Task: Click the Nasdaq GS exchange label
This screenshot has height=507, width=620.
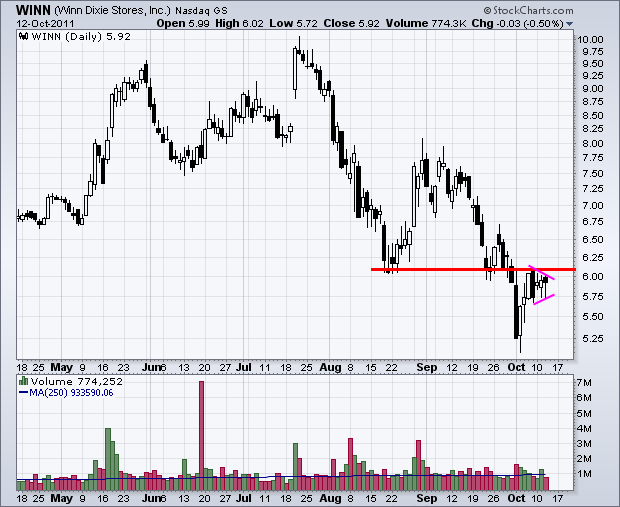Action: coord(201,11)
